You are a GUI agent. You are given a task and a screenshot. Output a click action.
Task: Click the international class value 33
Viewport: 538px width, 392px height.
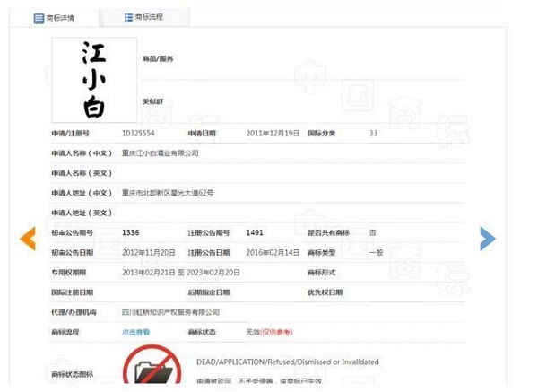pyautogui.click(x=373, y=133)
